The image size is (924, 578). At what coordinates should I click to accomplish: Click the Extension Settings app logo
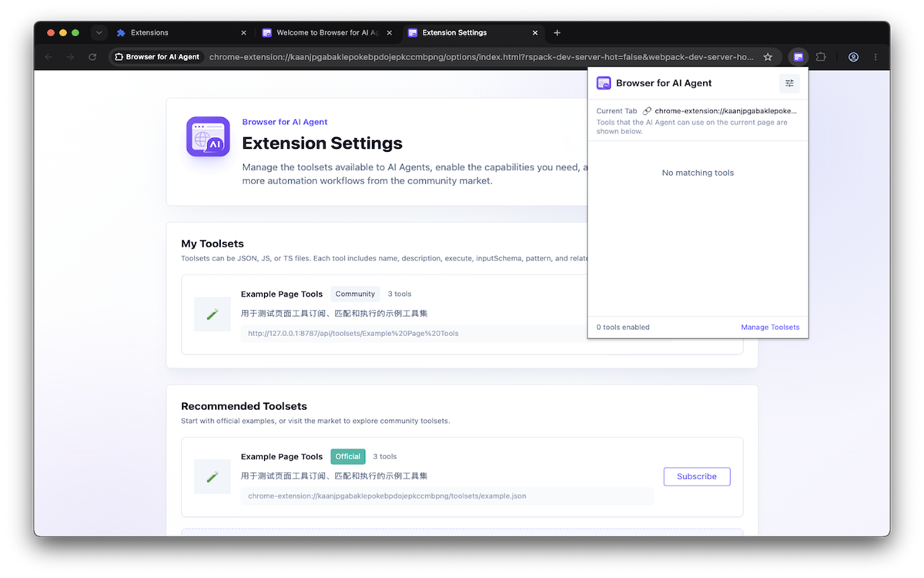[208, 137]
